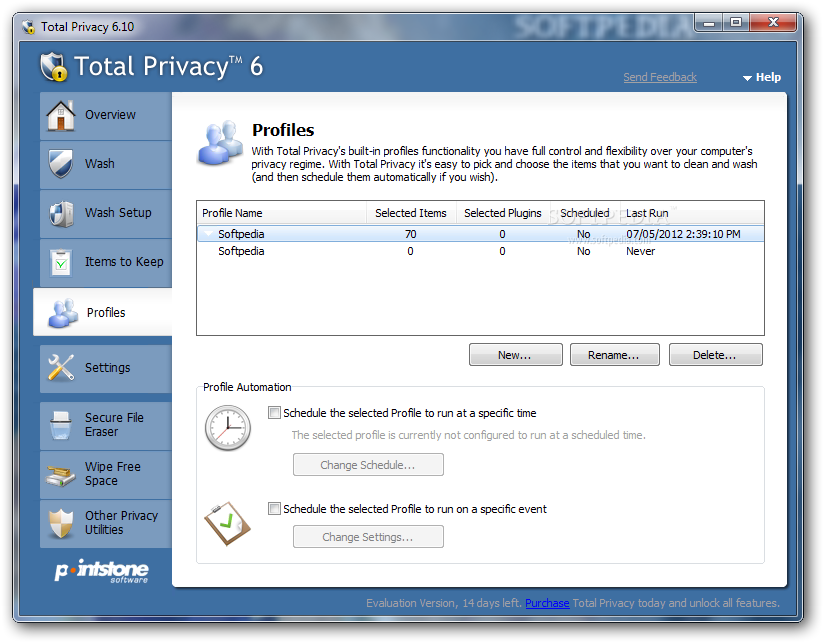
Task: Select the Softpedia profile with 70 items
Action: [480, 234]
